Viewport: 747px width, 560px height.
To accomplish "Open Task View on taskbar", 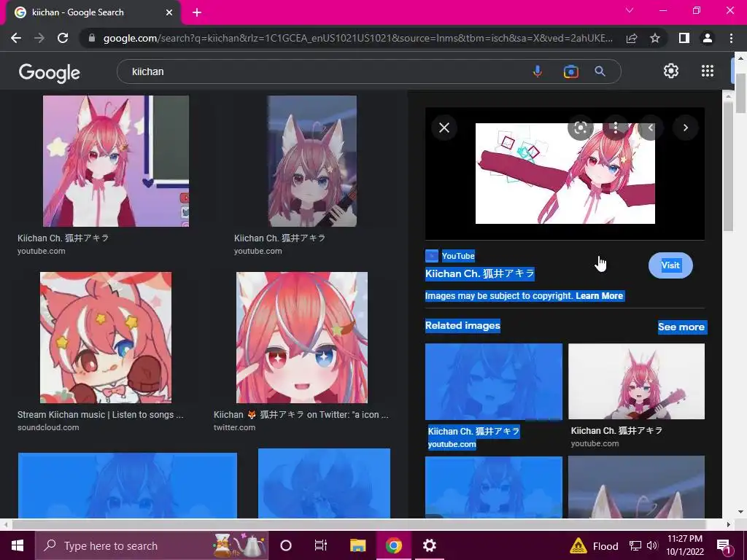I will [321, 545].
